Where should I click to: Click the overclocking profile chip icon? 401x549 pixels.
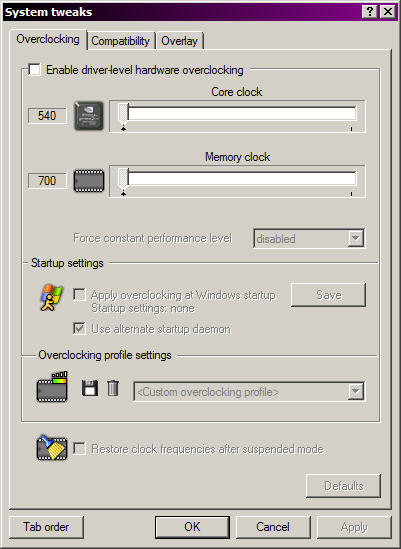click(52, 387)
